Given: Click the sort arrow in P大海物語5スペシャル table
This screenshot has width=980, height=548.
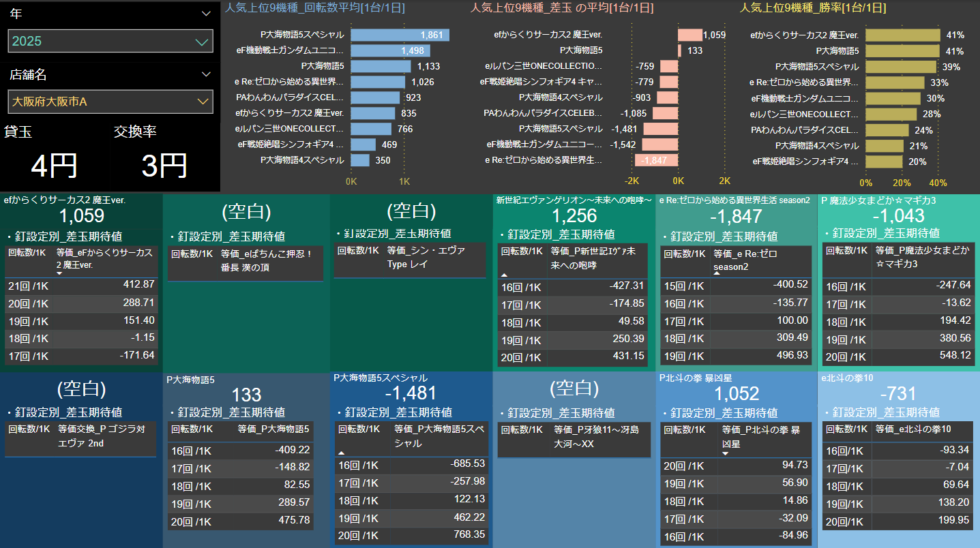Looking at the screenshot, I should tap(341, 453).
